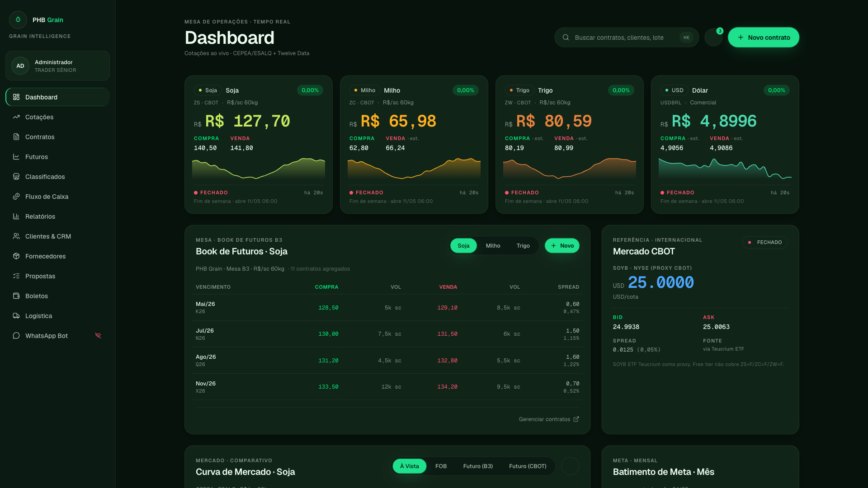Click the Gerenciar contratos external link icon
868x488 pixels.
tap(576, 419)
